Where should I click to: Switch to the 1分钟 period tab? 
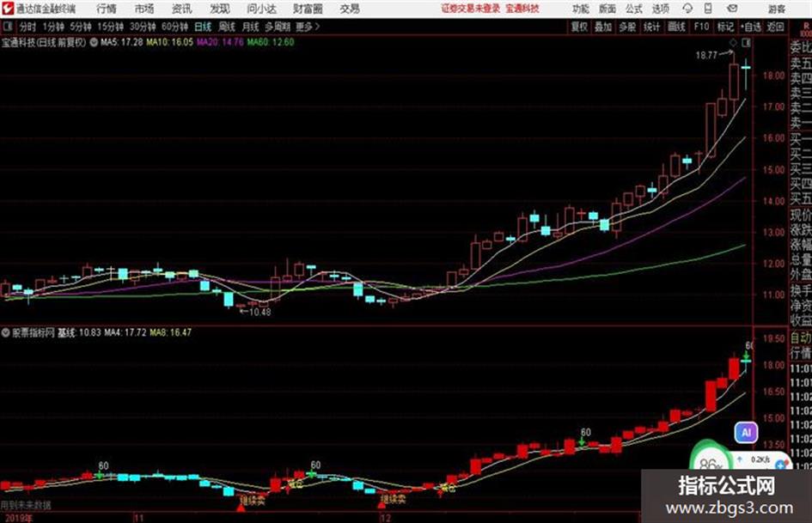click(52, 27)
